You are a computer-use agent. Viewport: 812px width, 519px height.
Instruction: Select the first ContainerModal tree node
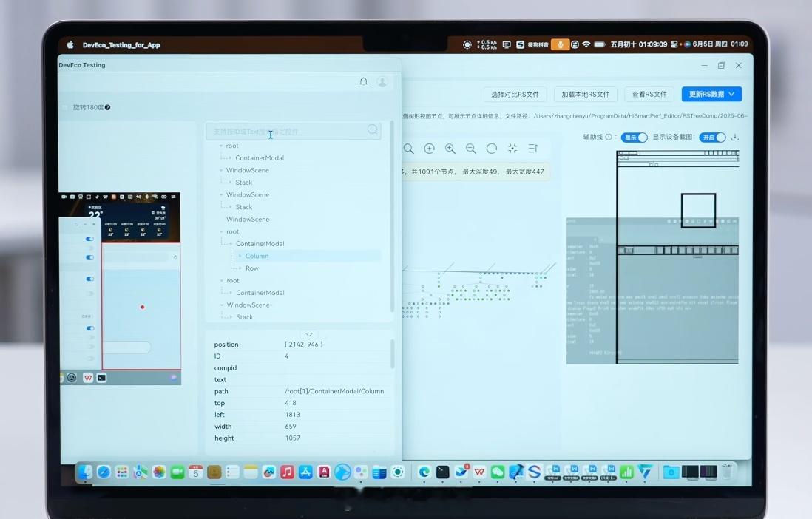260,158
